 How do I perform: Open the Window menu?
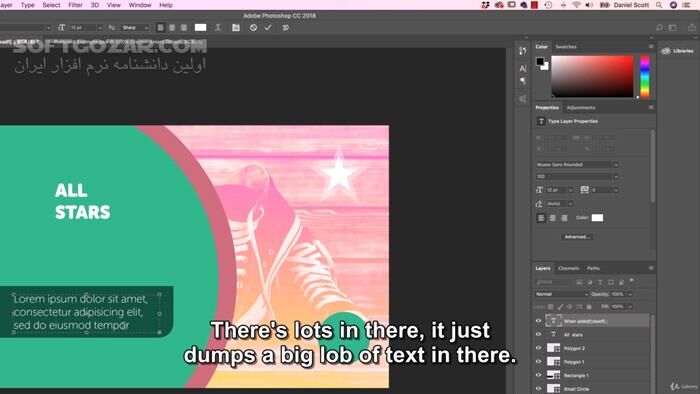(140, 5)
